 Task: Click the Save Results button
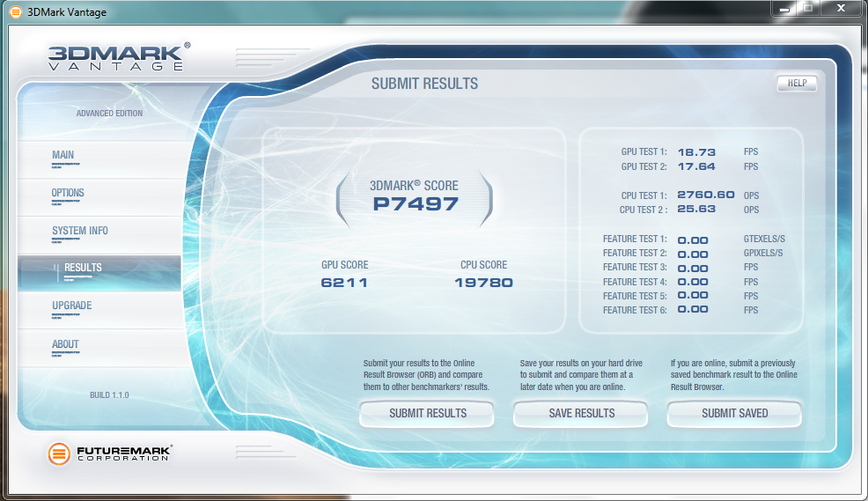tap(581, 414)
